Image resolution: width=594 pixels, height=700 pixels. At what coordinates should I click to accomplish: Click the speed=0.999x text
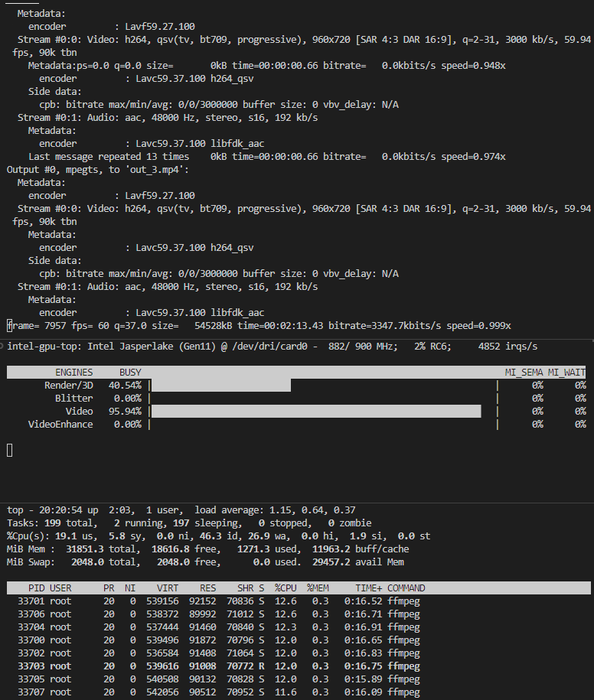[478, 326]
